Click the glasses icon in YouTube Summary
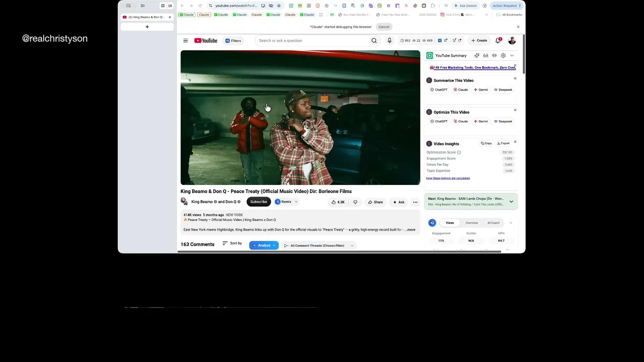 486,55
